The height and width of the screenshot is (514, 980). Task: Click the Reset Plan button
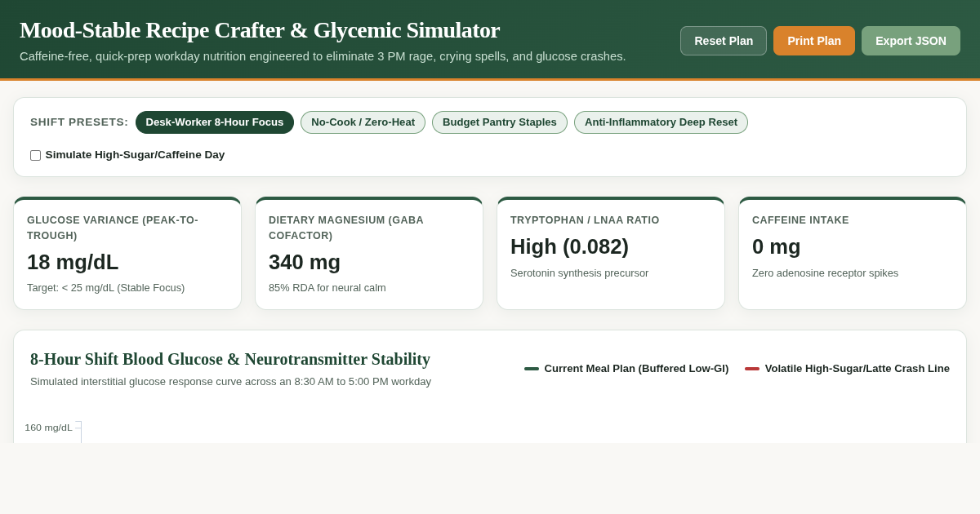coord(724,41)
